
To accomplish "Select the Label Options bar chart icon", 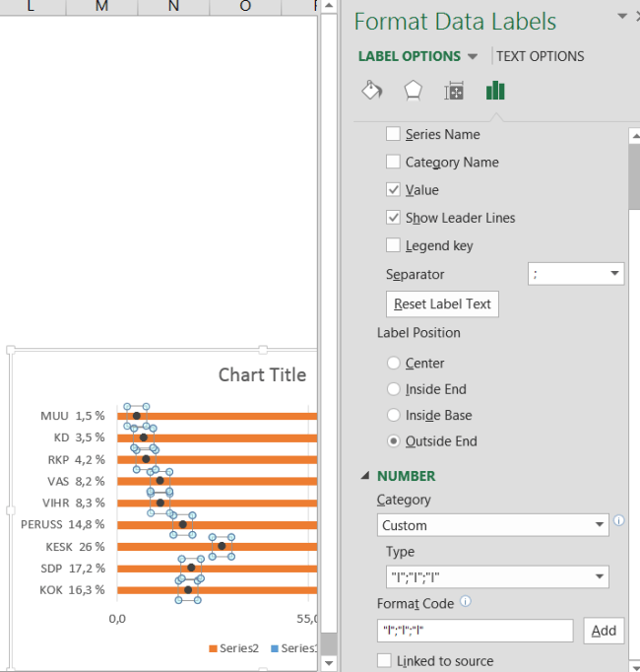I will [x=494, y=92].
